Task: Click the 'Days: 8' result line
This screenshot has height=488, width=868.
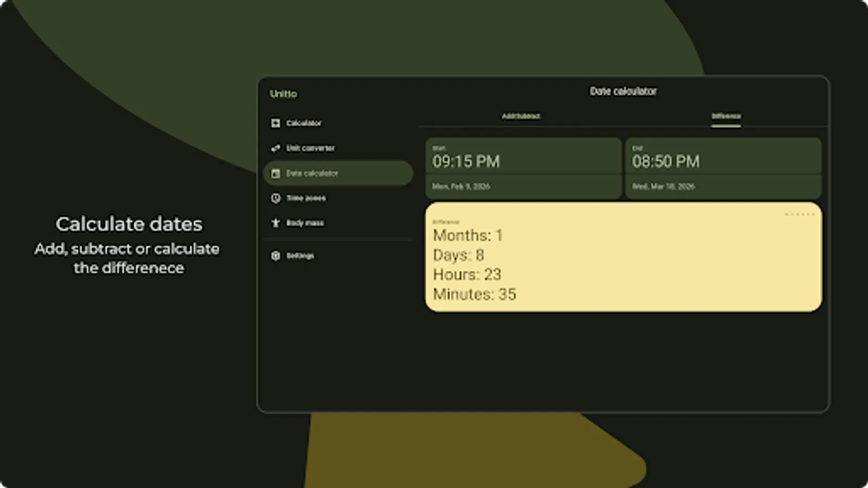Action: 458,255
